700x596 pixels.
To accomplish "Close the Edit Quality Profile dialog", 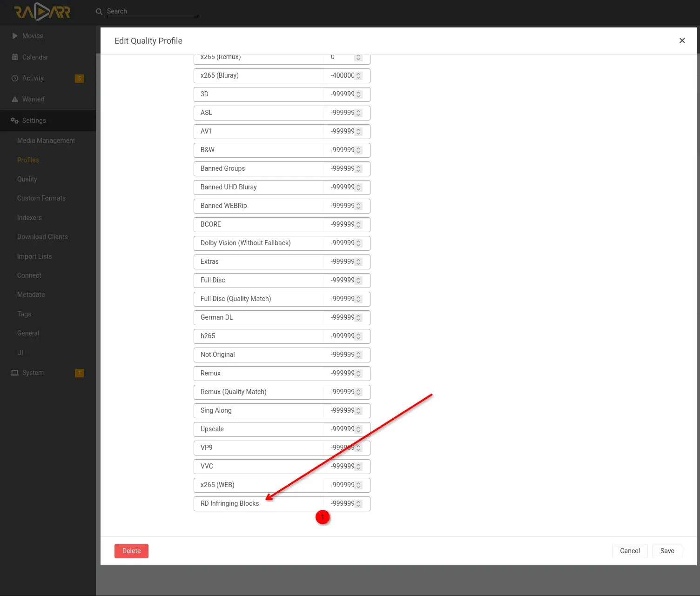I will pos(682,40).
